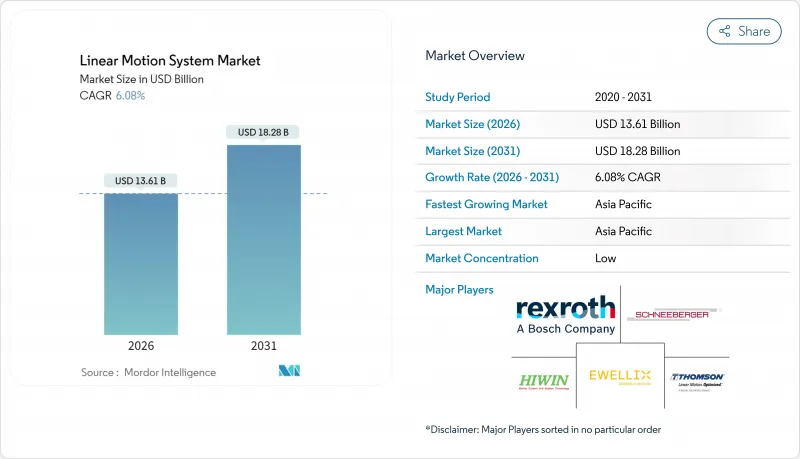
Task: Click the 2031 market size bar
Action: click(264, 240)
